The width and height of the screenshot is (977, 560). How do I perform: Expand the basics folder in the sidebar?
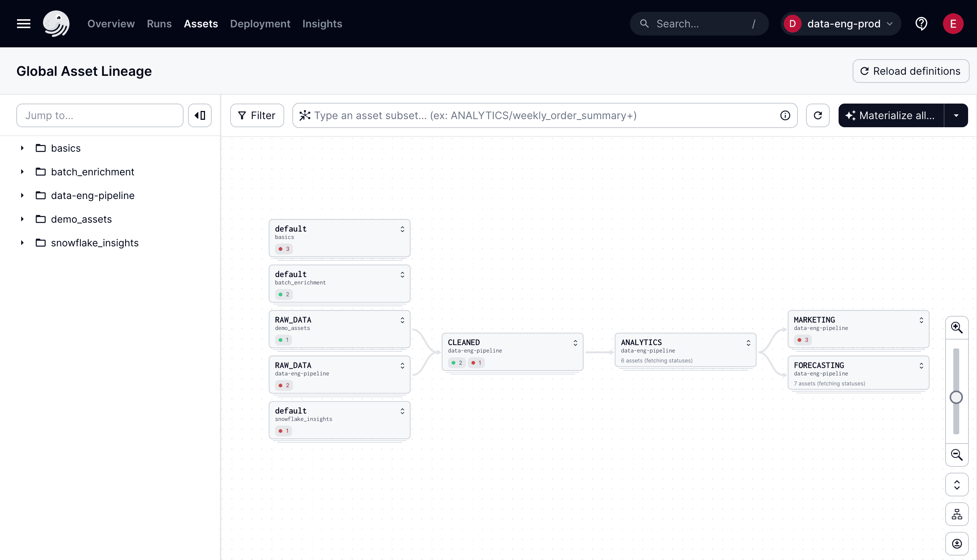[x=22, y=148]
